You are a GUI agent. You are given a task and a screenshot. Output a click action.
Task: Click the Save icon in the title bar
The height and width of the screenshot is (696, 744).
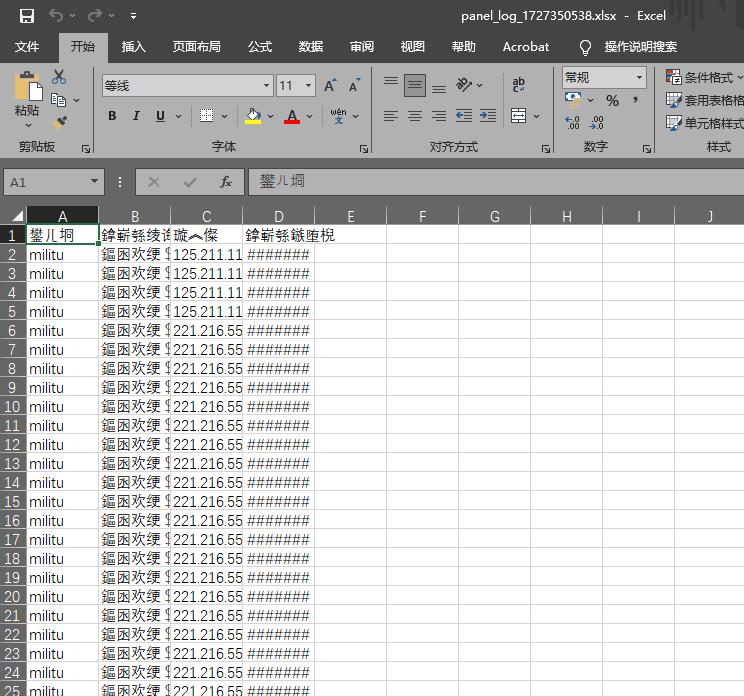(x=27, y=16)
